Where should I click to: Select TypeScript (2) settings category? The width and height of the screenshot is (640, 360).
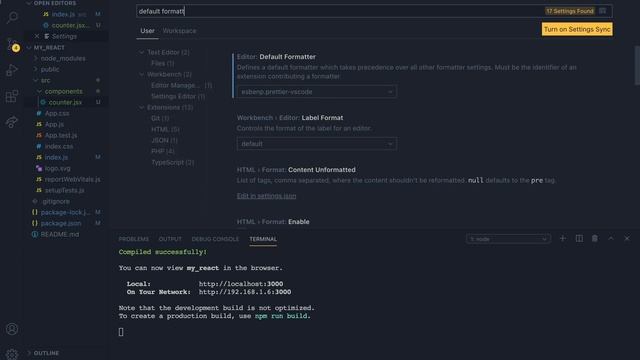(173, 162)
